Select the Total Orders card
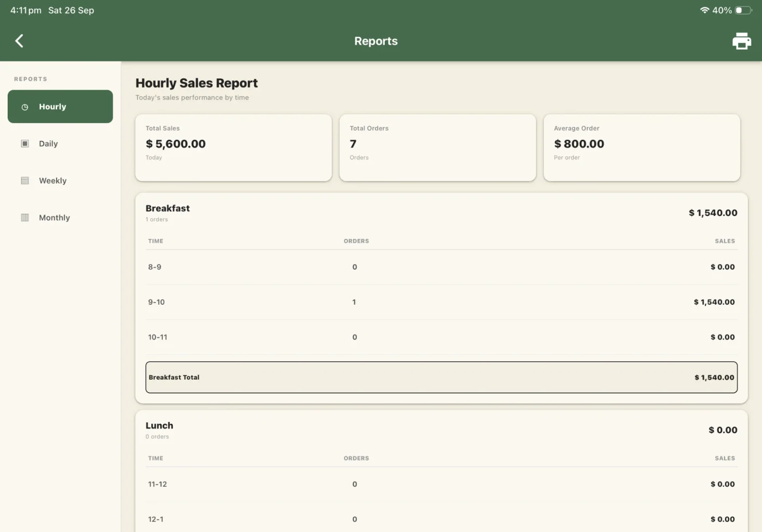This screenshot has width=762, height=532. click(x=438, y=147)
